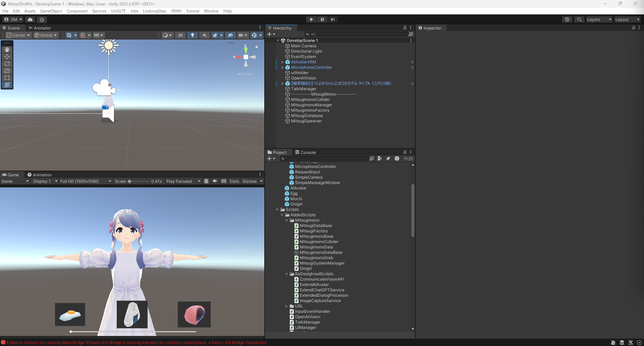644x346 pixels.
Task: Toggle 2D view mode in Scene
Action: 180,35
